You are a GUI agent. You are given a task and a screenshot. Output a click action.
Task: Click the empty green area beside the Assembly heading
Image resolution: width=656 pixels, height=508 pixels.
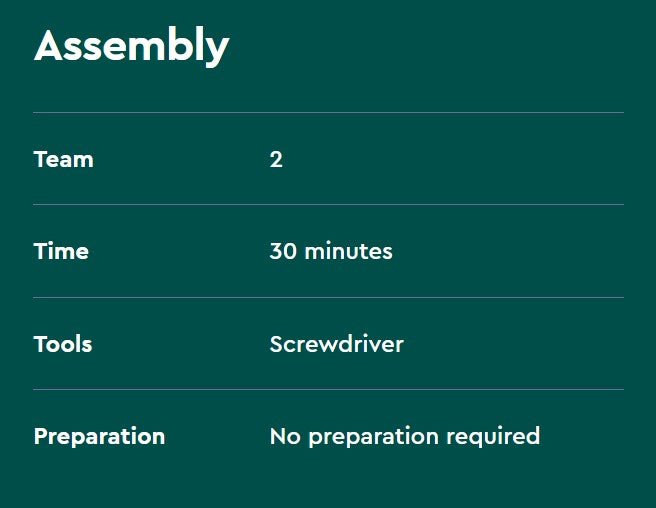[x=440, y=46]
